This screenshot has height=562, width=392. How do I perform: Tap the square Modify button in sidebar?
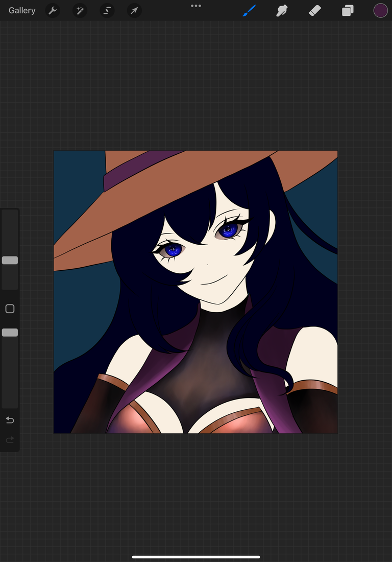tap(10, 309)
